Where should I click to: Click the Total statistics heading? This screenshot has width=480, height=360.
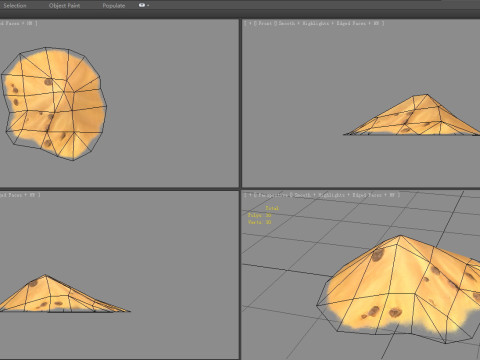pyautogui.click(x=272, y=208)
